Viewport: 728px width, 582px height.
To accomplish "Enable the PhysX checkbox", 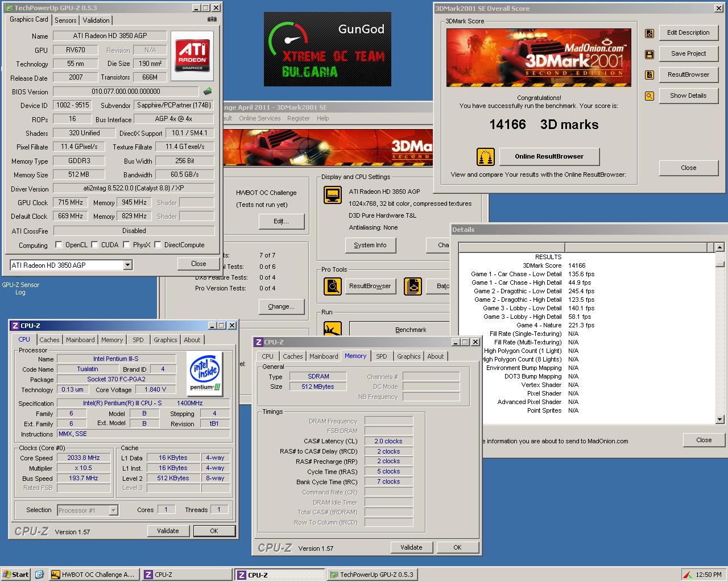I will coord(126,245).
